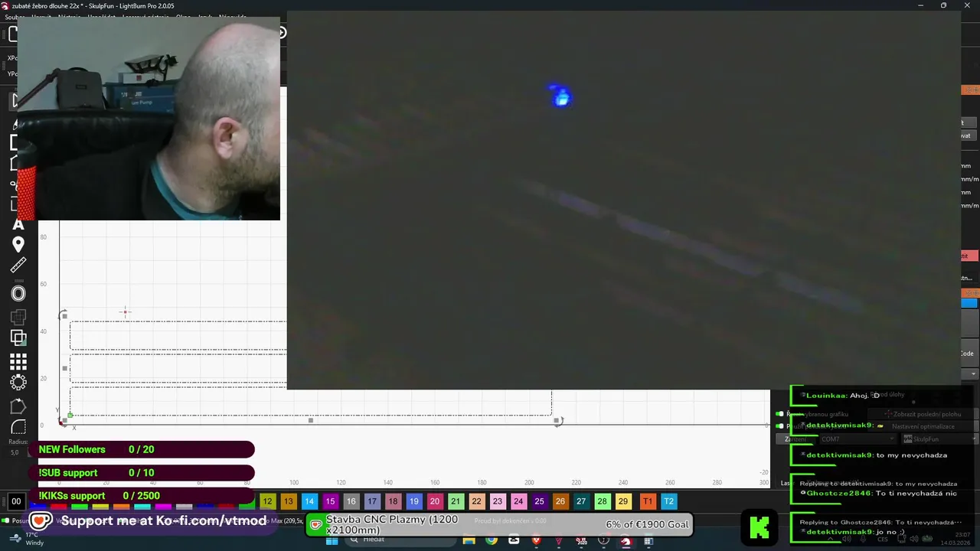The height and width of the screenshot is (551, 980).
Task: Select layer color swatch 22
Action: 476,501
